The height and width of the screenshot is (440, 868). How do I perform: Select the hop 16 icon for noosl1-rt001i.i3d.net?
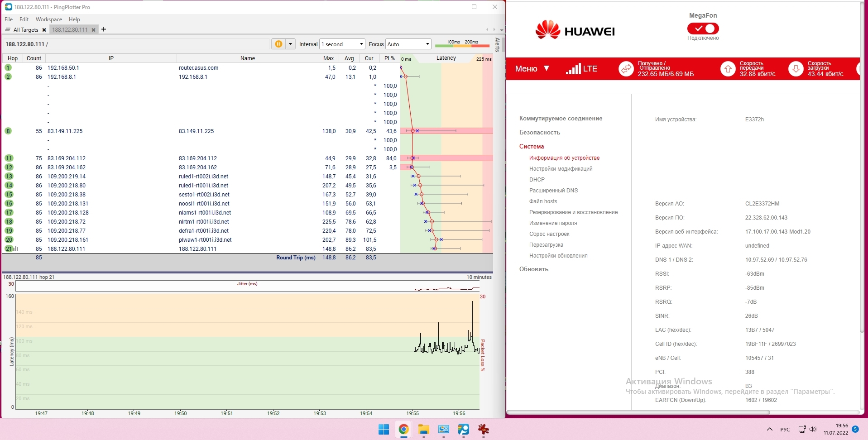tap(9, 204)
